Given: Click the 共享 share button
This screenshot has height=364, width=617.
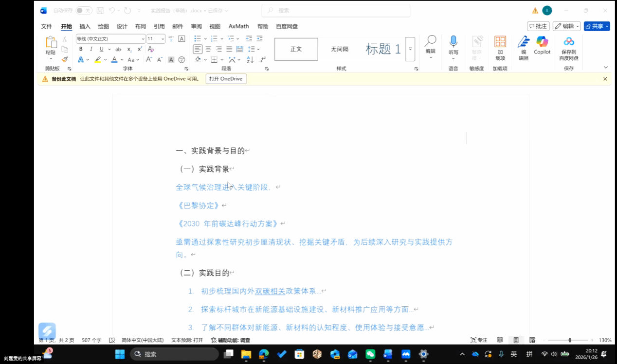Looking at the screenshot, I should tap(597, 26).
